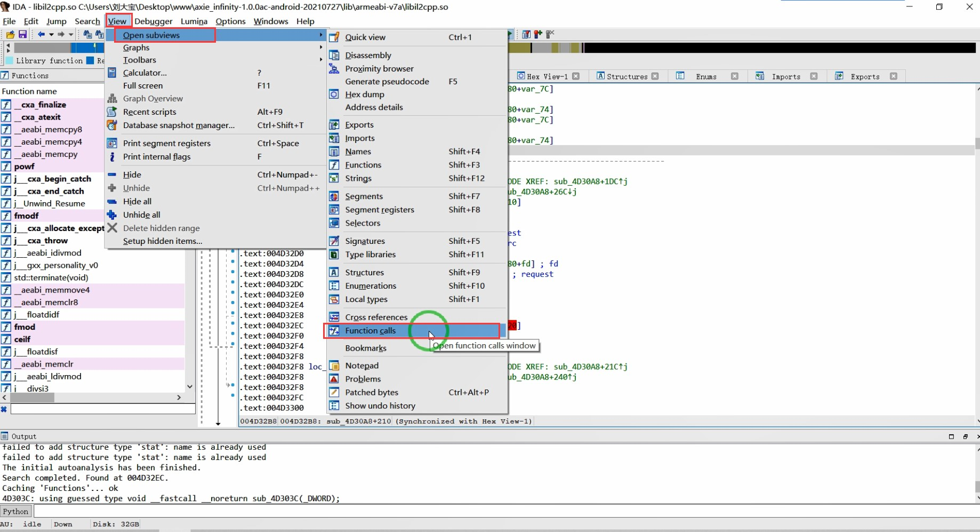Open the Debugger menu
The height and width of the screenshot is (532, 980).
point(154,21)
